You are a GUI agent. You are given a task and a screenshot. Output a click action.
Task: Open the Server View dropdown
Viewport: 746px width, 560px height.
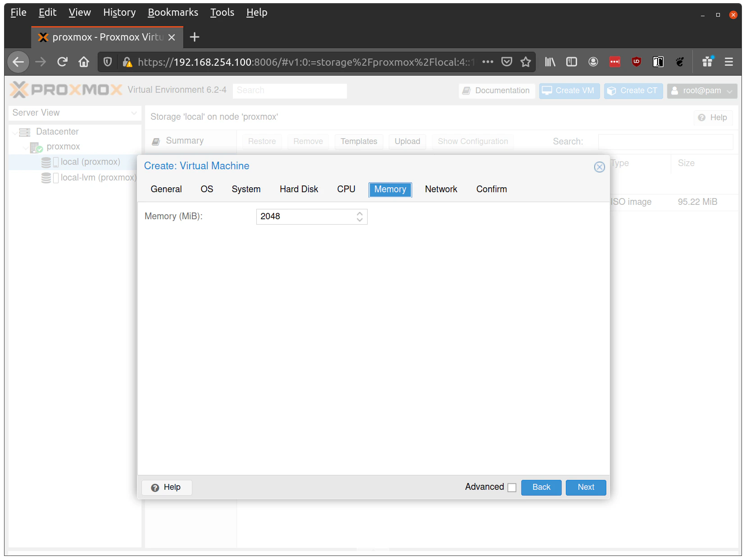pyautogui.click(x=75, y=113)
